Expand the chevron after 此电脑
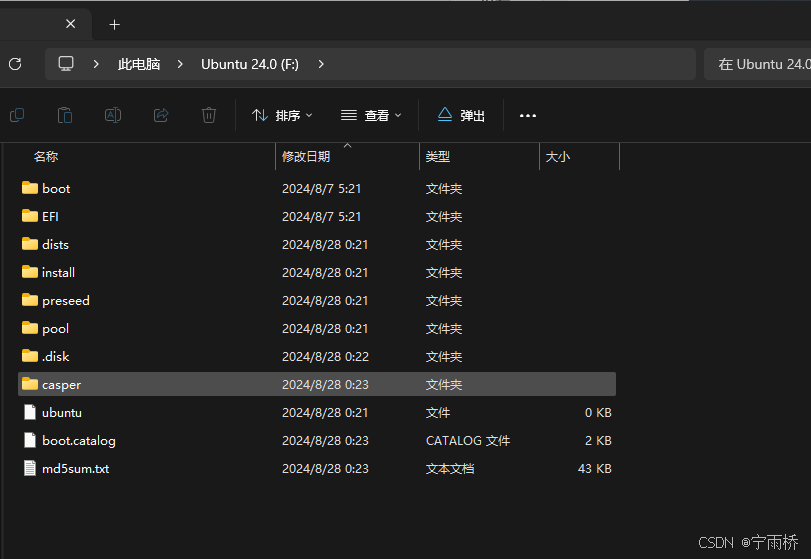This screenshot has width=811, height=559. [180, 64]
